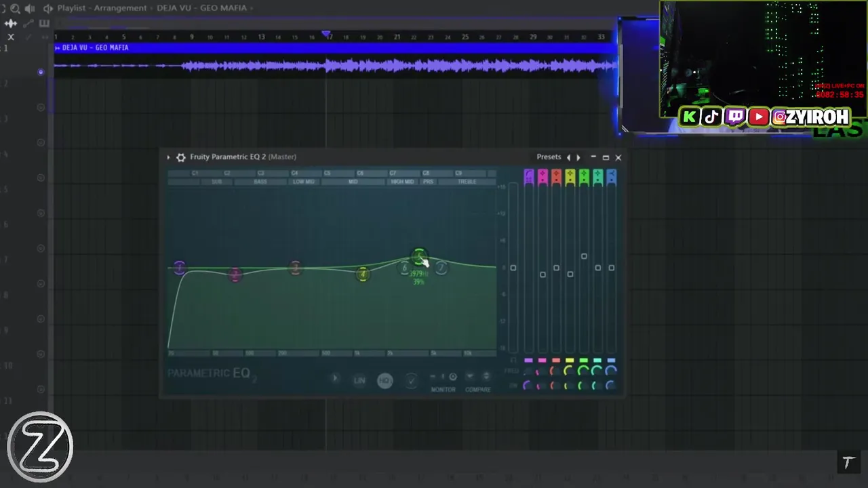Click the Playlist zoom magnifier icon
The width and height of the screenshot is (868, 488).
click(x=15, y=8)
